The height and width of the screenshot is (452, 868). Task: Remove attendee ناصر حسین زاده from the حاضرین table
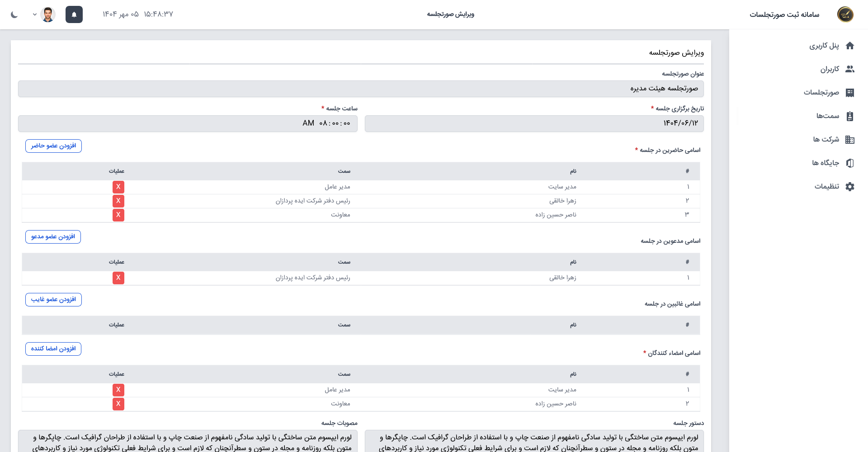[118, 215]
